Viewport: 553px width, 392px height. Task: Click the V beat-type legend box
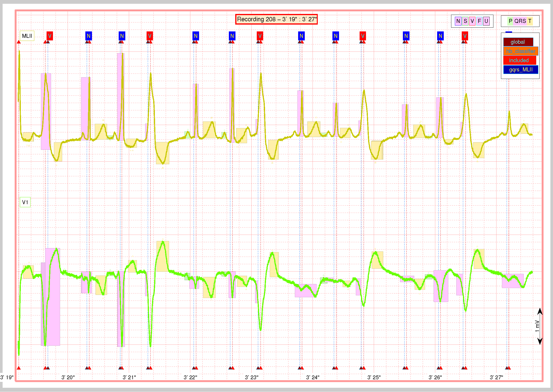[x=472, y=21]
